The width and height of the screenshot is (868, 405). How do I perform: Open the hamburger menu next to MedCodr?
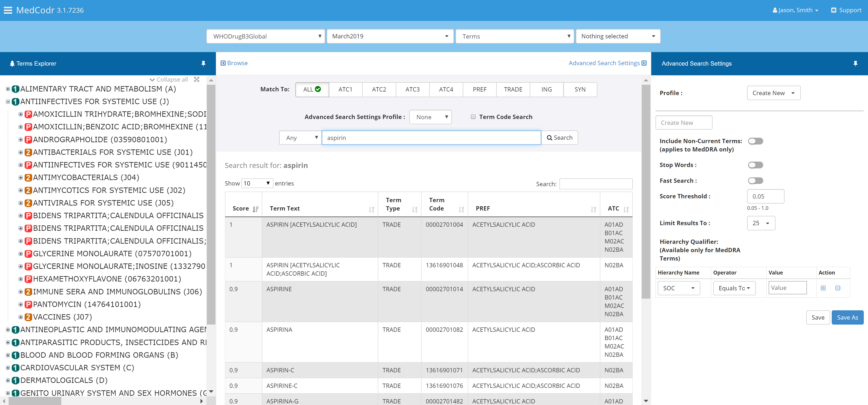click(x=8, y=10)
